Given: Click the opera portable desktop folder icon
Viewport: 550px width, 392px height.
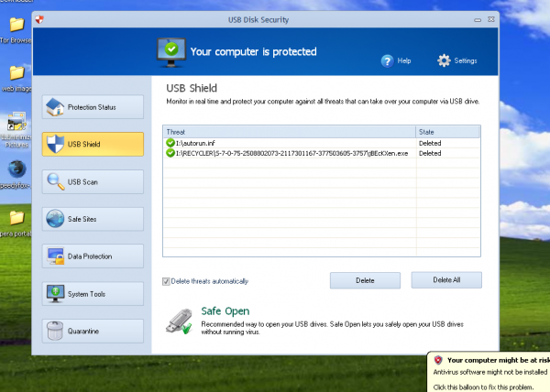Looking at the screenshot, I should [16, 218].
